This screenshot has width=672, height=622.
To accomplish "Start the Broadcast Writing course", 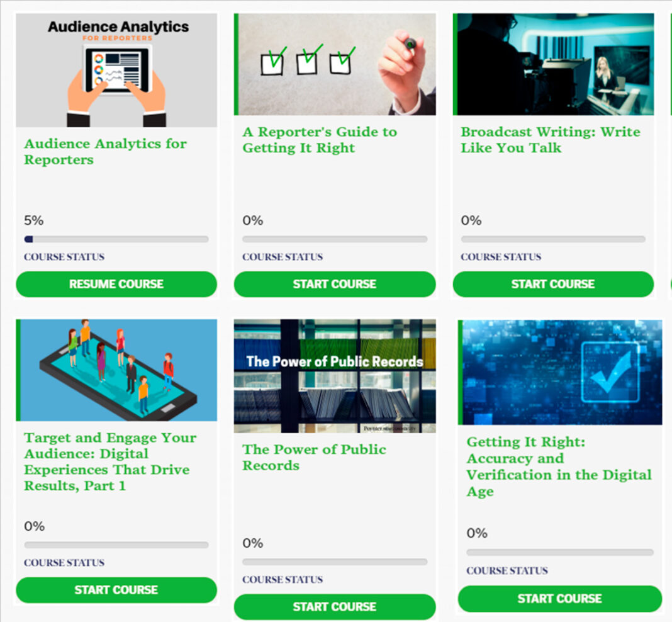I will pos(553,284).
